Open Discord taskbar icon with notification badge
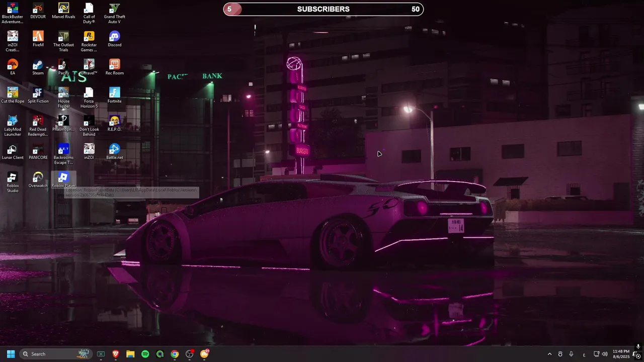Viewport: 644px width, 362px height. point(204,354)
